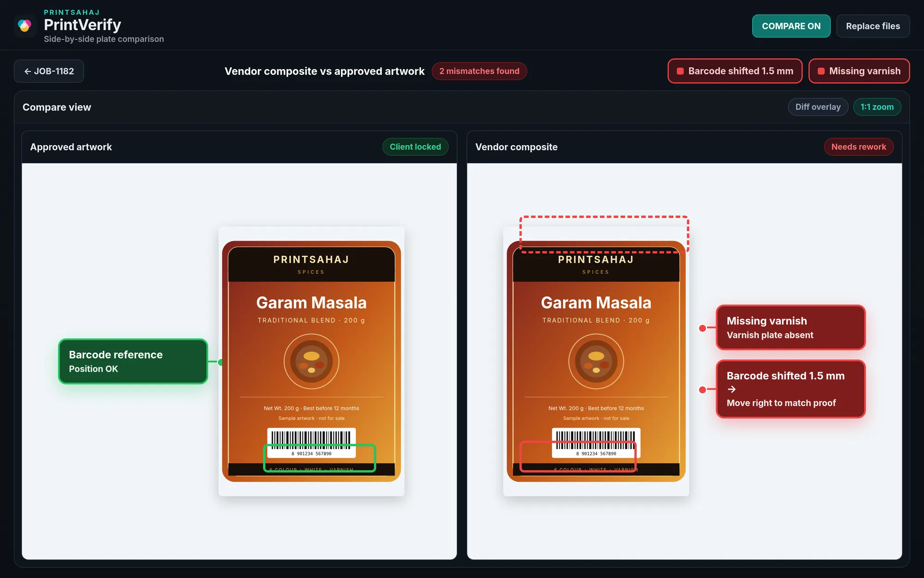This screenshot has width=924, height=578.
Task: Click the barcode on approved artwork
Action: [311, 443]
